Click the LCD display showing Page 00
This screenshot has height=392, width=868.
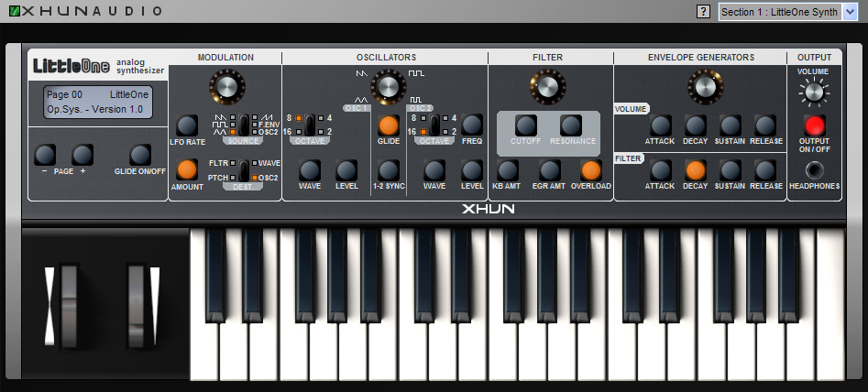(98, 102)
